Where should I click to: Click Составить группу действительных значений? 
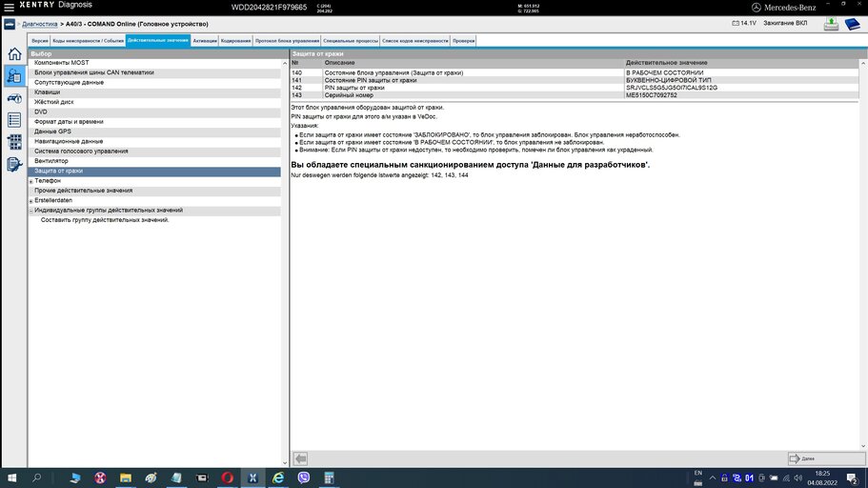105,220
